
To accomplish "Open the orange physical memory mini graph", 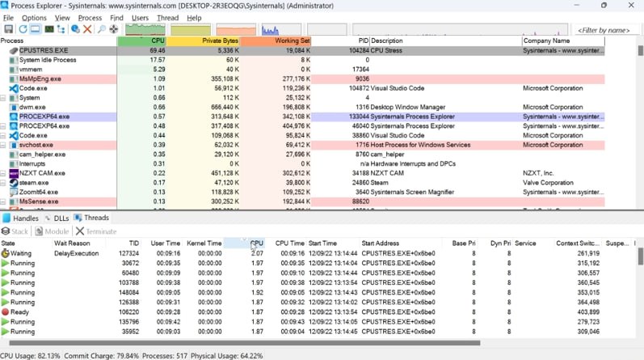I will click(x=236, y=29).
